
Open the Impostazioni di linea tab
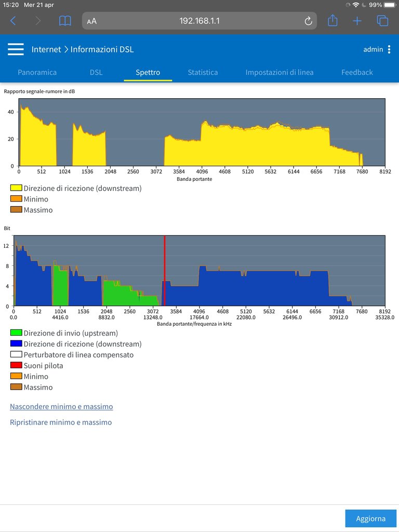[x=280, y=72]
